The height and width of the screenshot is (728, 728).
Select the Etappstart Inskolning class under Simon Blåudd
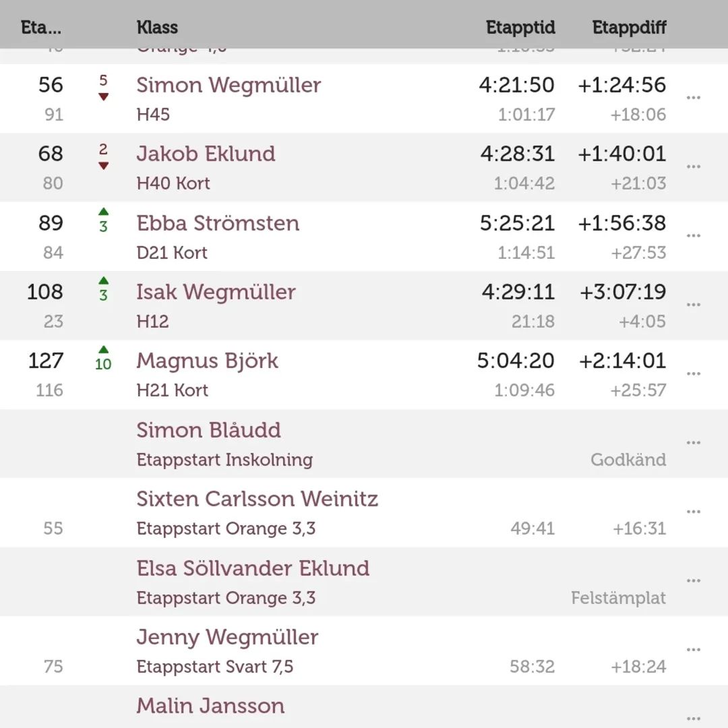pos(224,460)
